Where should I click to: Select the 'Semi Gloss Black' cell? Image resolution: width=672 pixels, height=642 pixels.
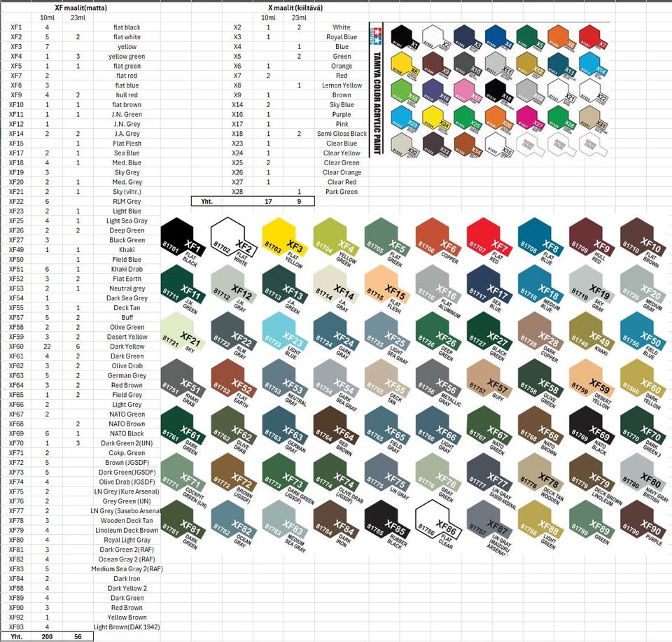[342, 134]
